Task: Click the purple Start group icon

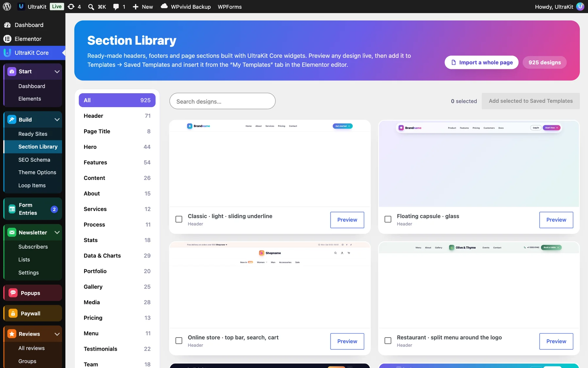Action: 12,72
